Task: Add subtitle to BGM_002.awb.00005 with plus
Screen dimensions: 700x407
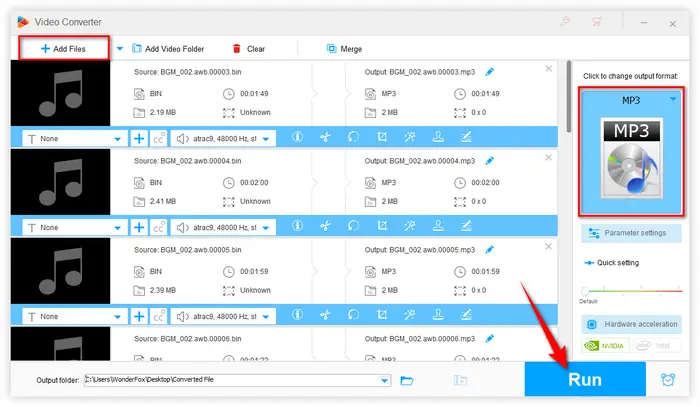Action: click(x=139, y=316)
